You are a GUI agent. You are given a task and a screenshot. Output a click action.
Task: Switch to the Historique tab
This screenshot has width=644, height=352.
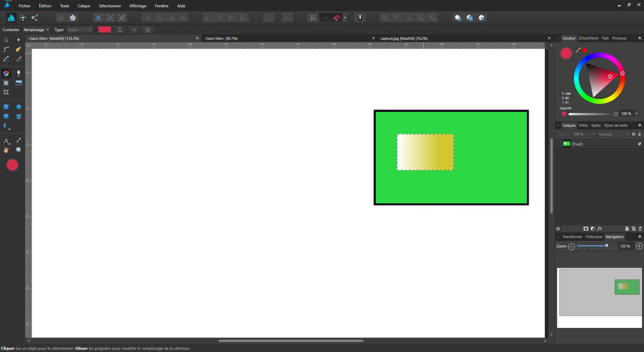[x=594, y=236]
